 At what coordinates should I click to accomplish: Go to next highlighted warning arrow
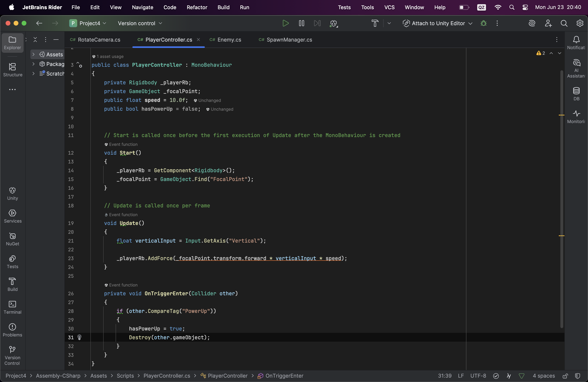pyautogui.click(x=560, y=53)
